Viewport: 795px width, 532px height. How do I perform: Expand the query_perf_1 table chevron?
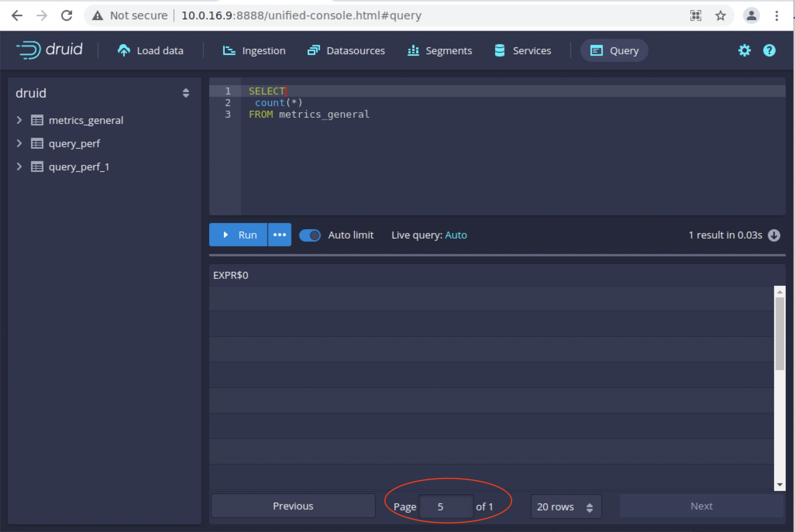point(19,166)
